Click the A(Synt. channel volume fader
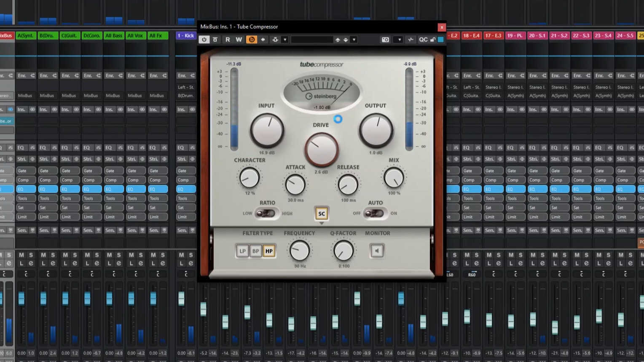The width and height of the screenshot is (644, 362). (21, 298)
